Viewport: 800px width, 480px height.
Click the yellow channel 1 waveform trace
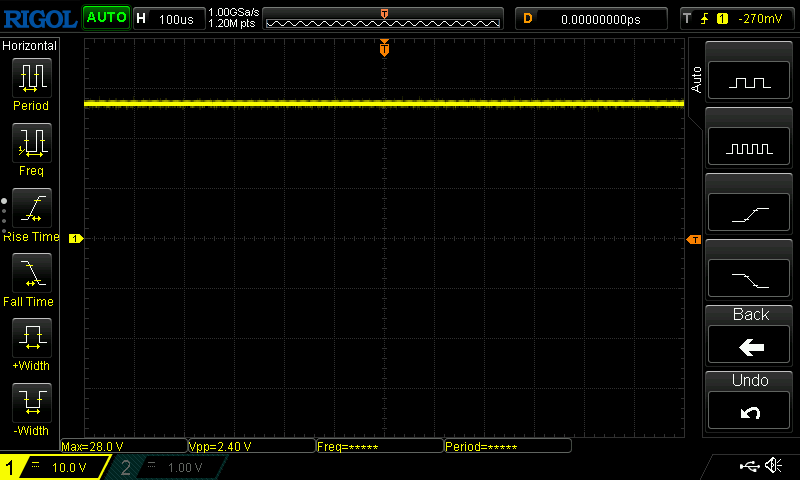point(384,104)
